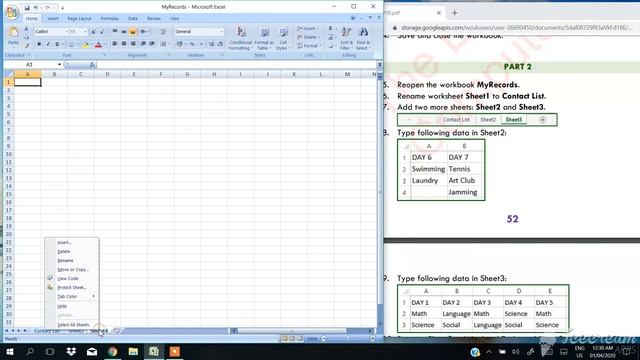Click the insert function fx icon
640x360 pixels.
(92, 64)
